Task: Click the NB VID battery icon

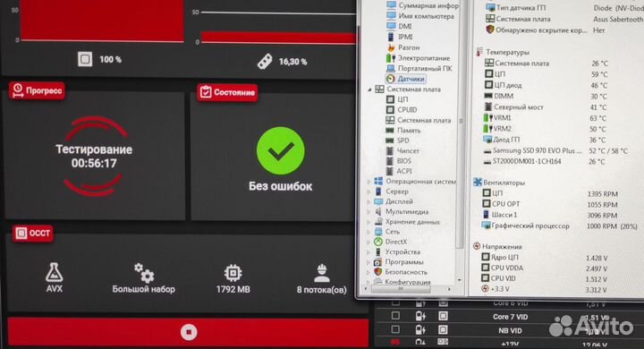Action: click(x=420, y=329)
